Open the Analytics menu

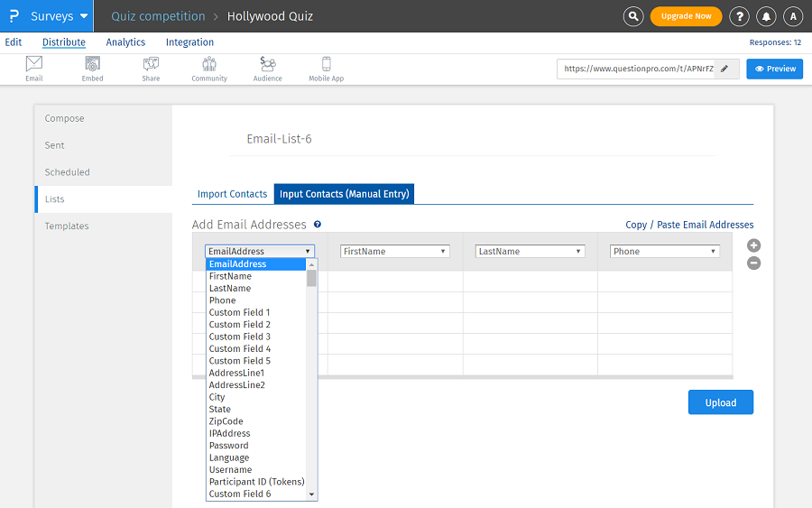click(125, 42)
